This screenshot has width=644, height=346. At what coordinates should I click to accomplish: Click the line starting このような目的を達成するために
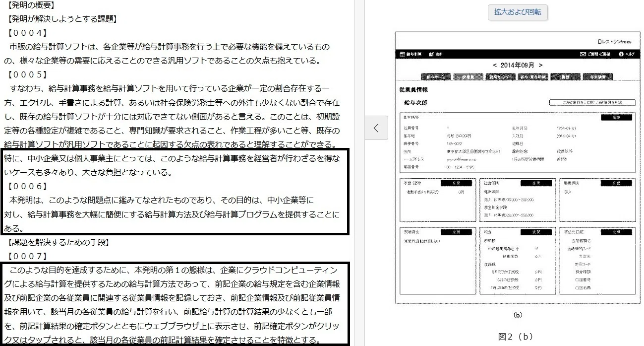pos(174,271)
